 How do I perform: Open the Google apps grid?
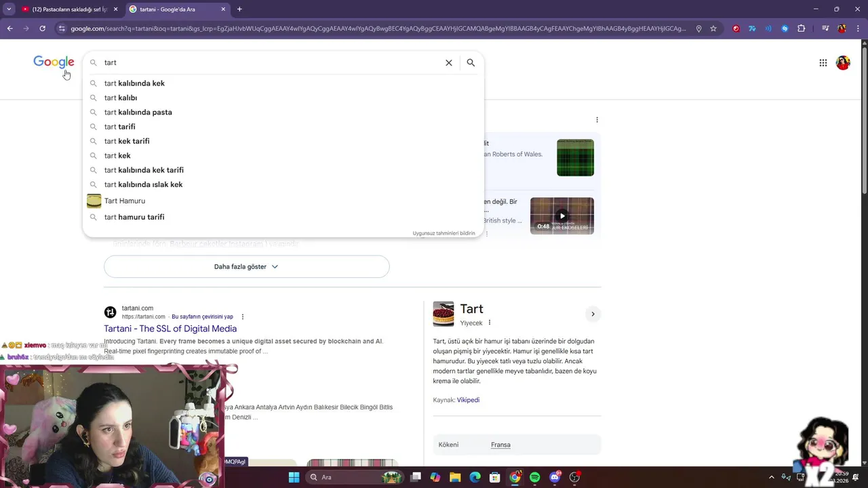(823, 63)
